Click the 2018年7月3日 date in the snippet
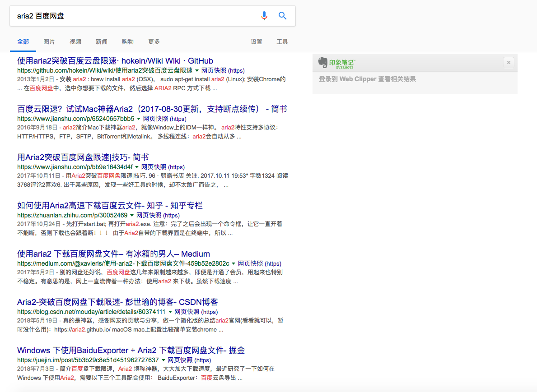 (x=36, y=369)
